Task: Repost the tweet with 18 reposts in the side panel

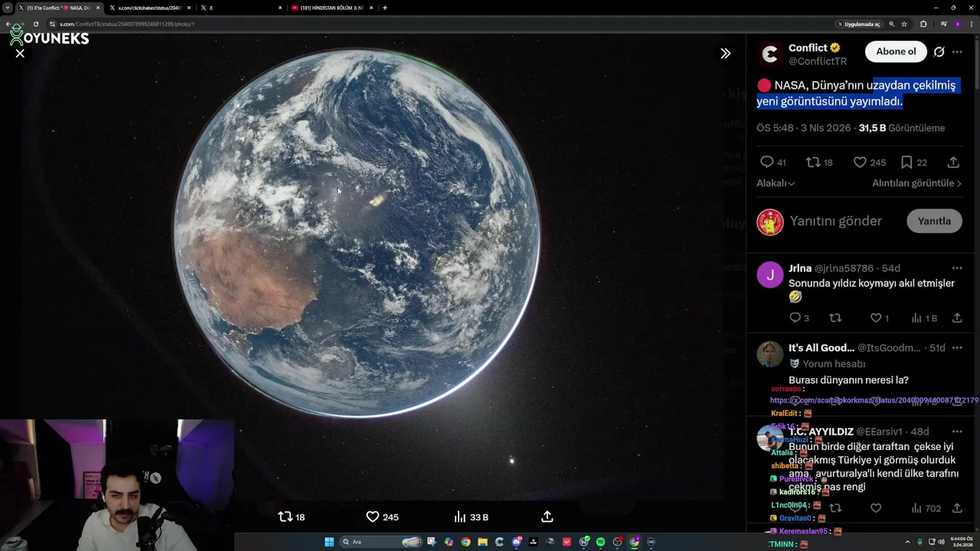Action: pos(819,162)
